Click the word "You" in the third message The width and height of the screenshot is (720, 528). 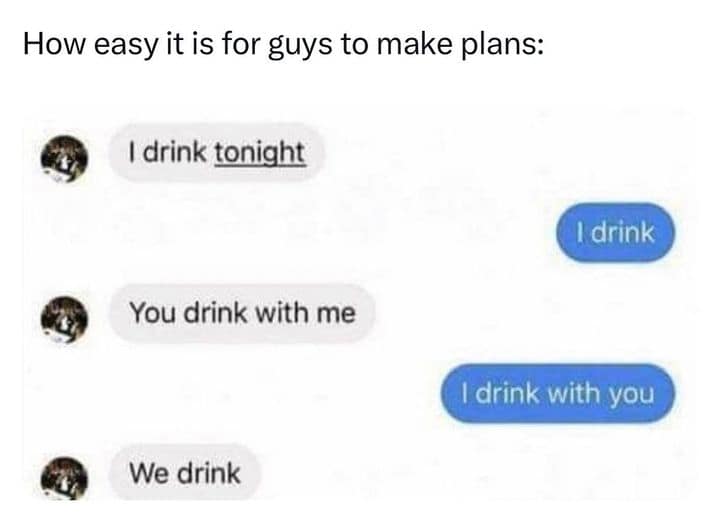[x=152, y=313]
